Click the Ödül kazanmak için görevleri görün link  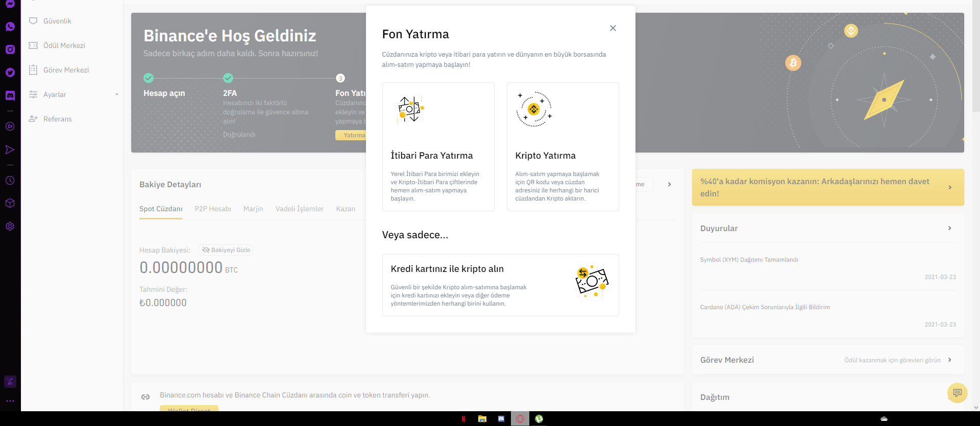pos(892,360)
